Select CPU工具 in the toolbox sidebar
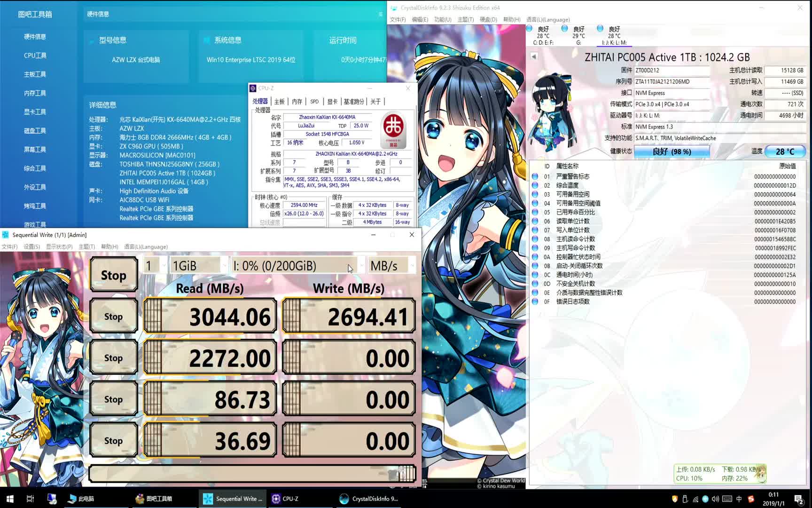 35,56
